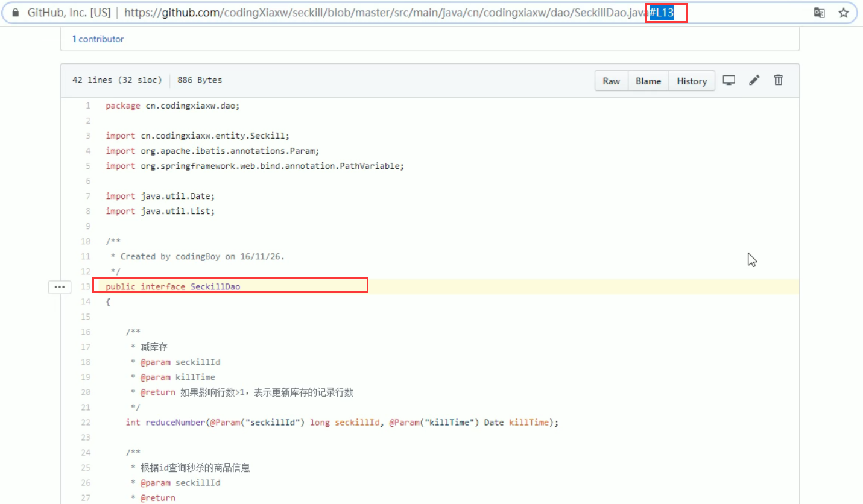The image size is (863, 504).
Task: Delete this file with the trash icon
Action: pyautogui.click(x=779, y=80)
